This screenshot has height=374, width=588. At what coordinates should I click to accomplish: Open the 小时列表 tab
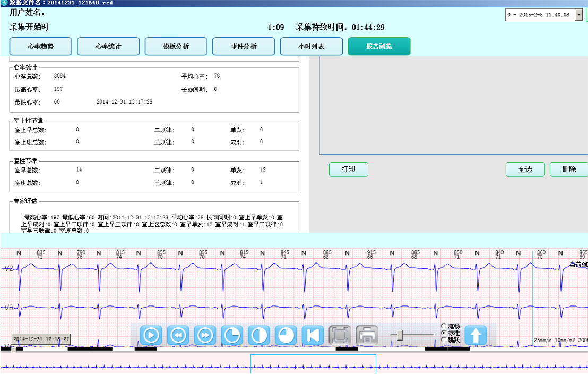(312, 46)
